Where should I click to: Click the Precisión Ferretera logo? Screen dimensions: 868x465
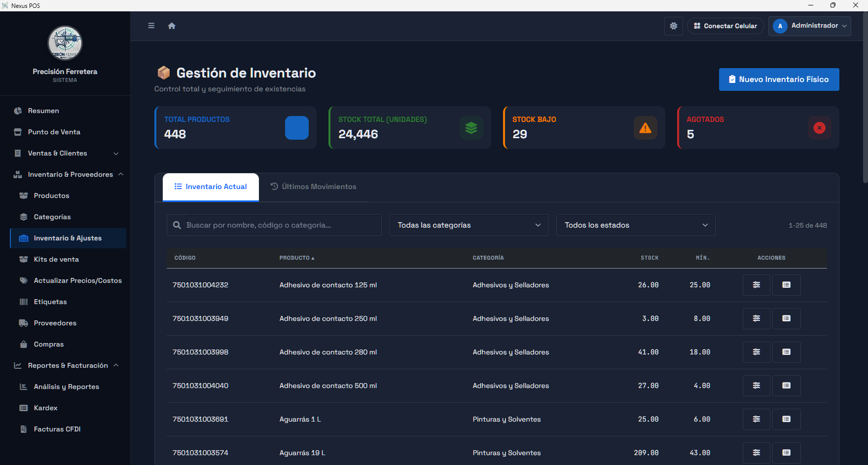(x=65, y=43)
